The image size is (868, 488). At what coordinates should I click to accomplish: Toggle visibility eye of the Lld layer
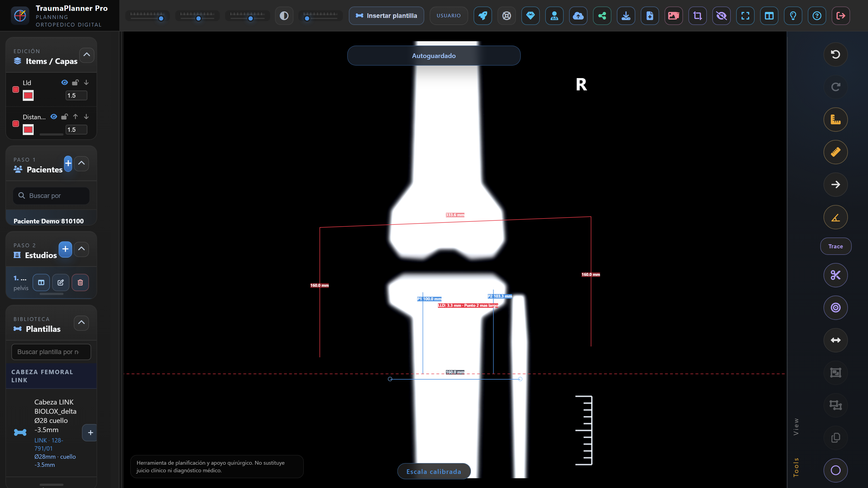pos(65,82)
